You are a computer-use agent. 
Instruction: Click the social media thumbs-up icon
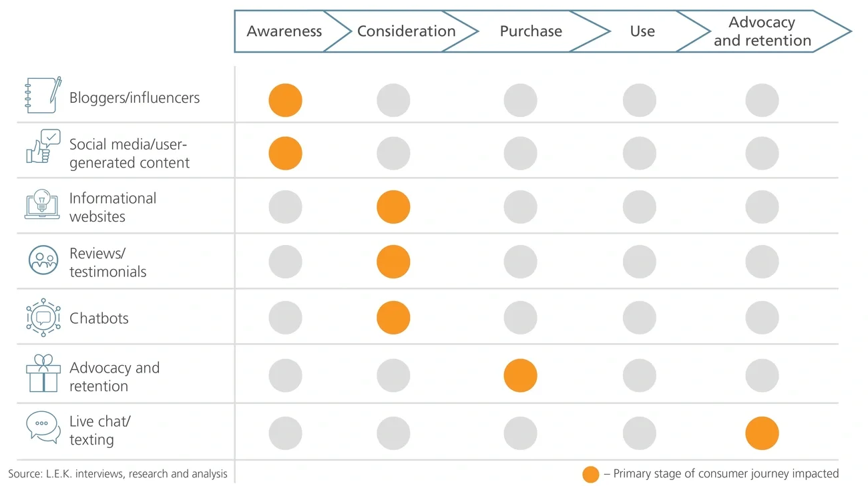coord(43,148)
